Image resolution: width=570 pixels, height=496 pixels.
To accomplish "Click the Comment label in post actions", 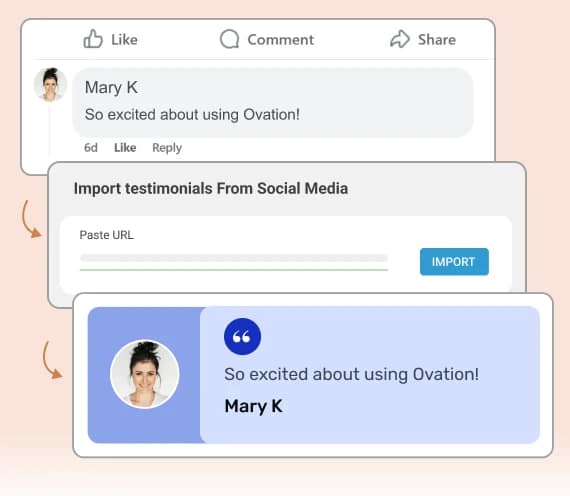I will tap(280, 39).
